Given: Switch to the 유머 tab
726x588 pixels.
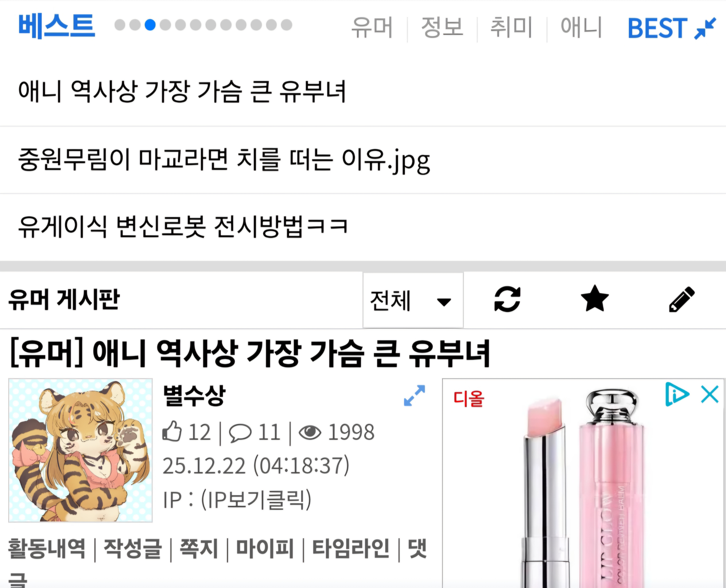Looking at the screenshot, I should [x=371, y=27].
